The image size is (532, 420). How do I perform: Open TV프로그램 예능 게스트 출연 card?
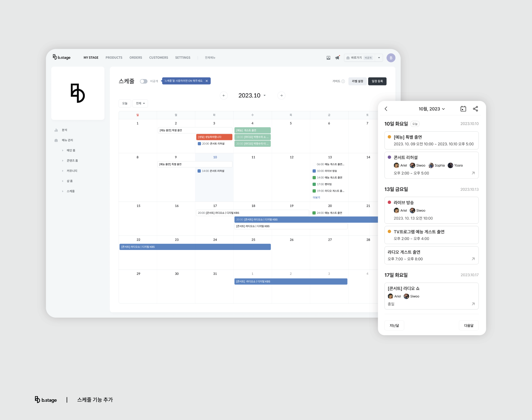[431, 235]
